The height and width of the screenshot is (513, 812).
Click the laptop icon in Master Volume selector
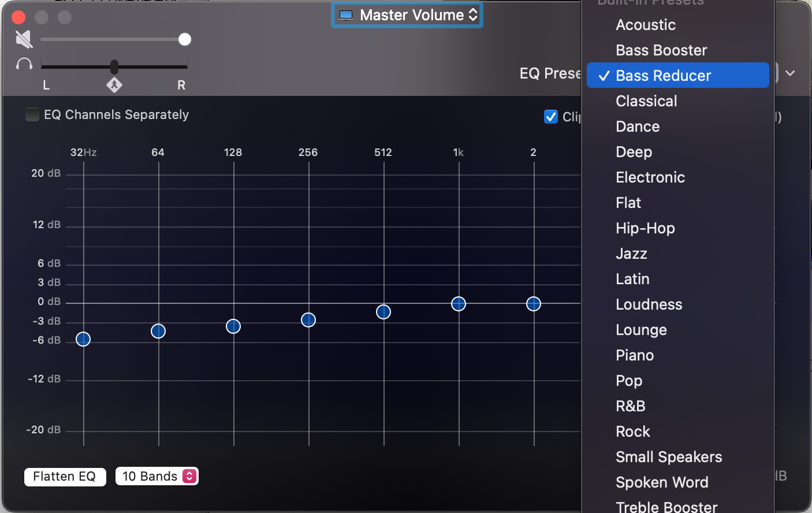tap(346, 15)
